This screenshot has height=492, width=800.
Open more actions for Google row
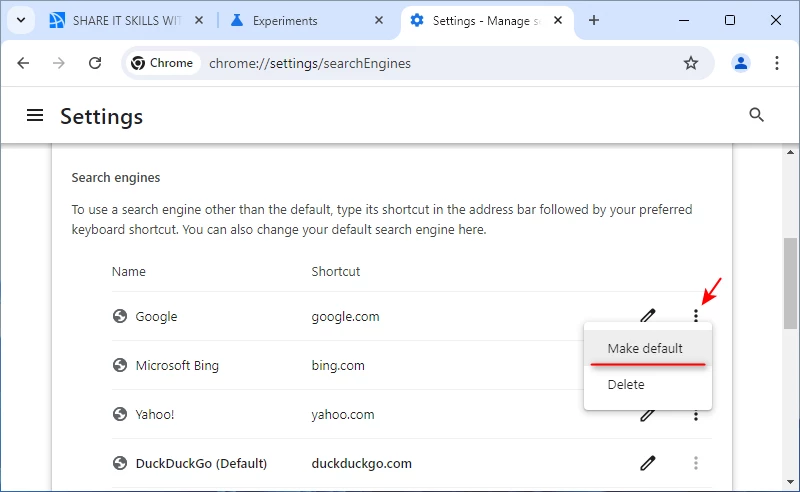pos(696,316)
